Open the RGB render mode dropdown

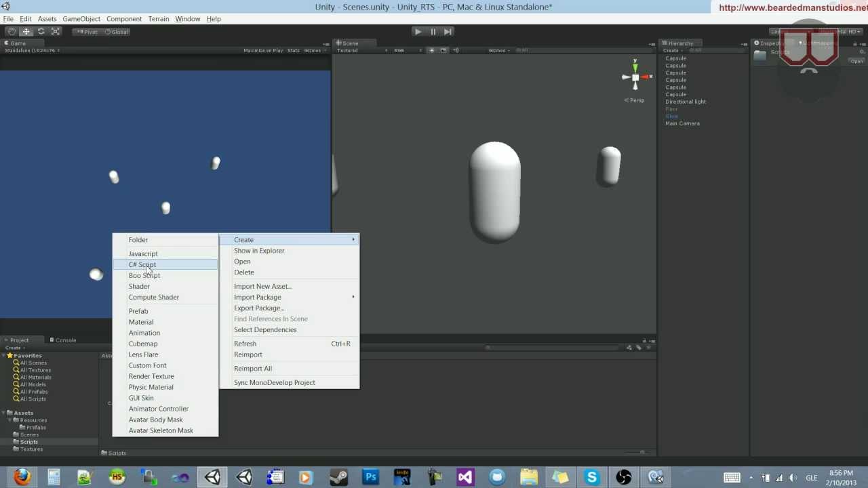[408, 50]
